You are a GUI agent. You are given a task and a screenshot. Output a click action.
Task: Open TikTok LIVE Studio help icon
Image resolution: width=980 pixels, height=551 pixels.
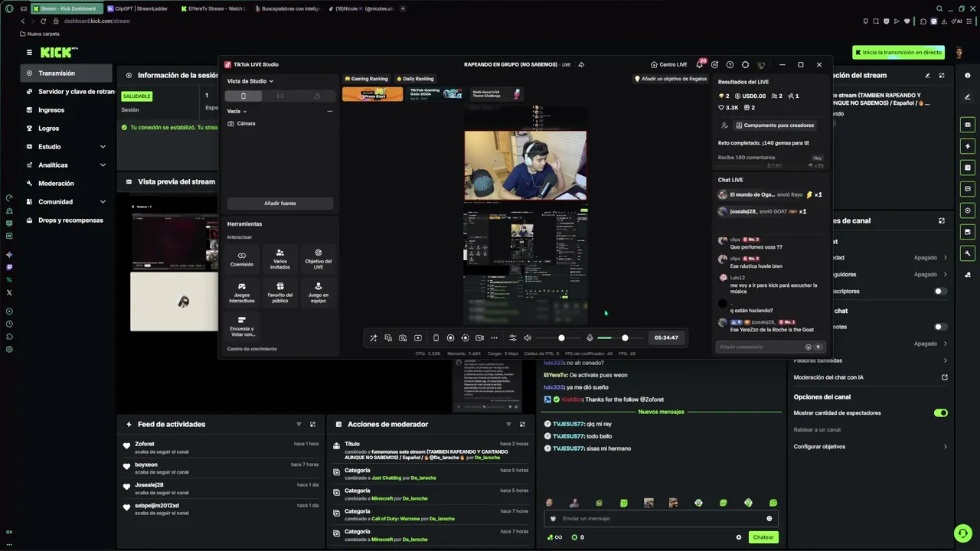coord(730,64)
